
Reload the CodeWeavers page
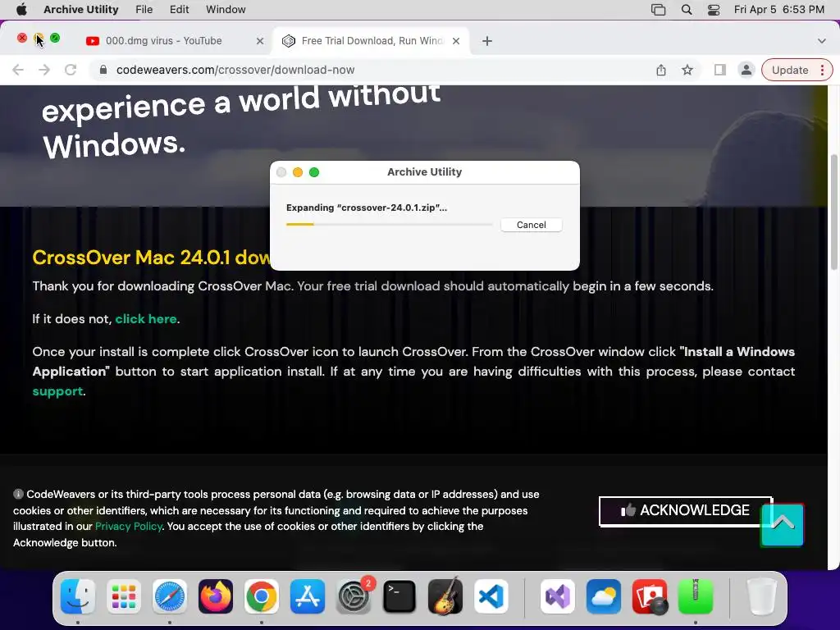[x=71, y=70]
